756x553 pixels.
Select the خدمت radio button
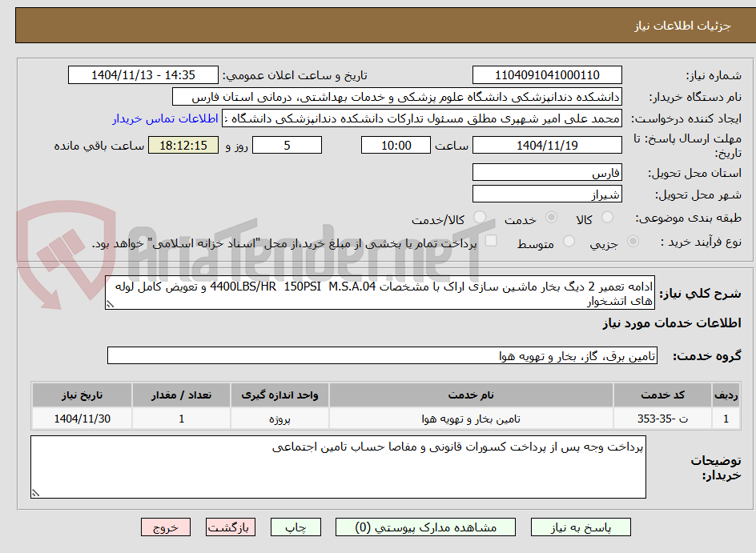551,218
